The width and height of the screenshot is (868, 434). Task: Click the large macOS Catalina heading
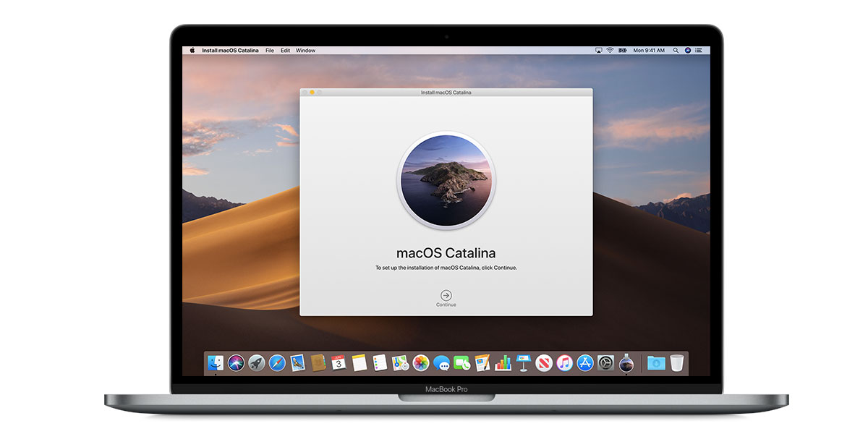pyautogui.click(x=446, y=253)
